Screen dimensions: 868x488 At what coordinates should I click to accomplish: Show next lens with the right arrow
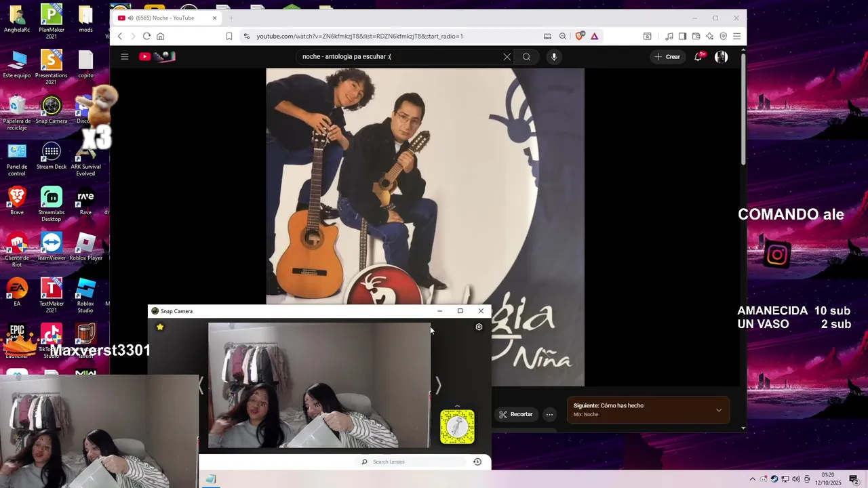click(438, 385)
